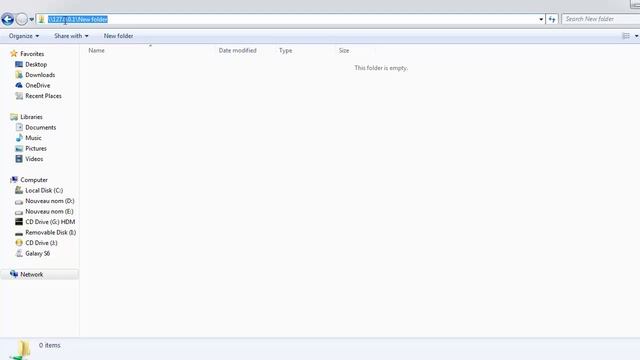
Task: Open Downloads in Favorites
Action: [x=40, y=75]
